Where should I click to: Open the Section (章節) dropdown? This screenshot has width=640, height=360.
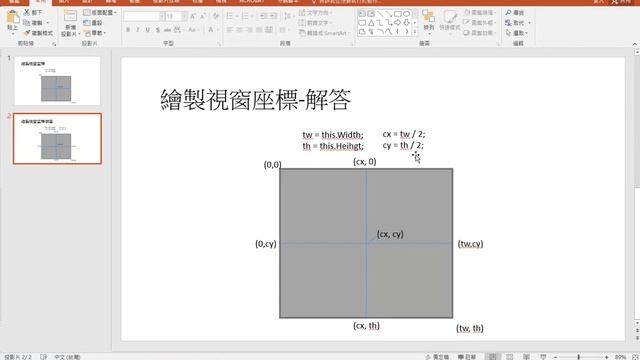pyautogui.click(x=95, y=33)
